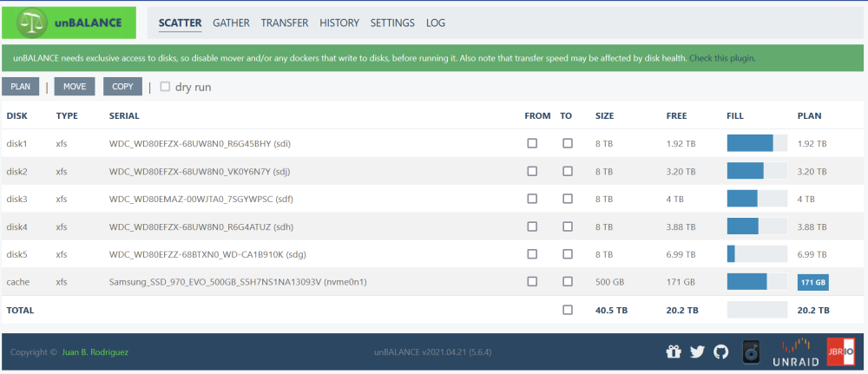This screenshot has height=374, width=868.
Task: Go to the SETTINGS tab
Action: pos(392,23)
